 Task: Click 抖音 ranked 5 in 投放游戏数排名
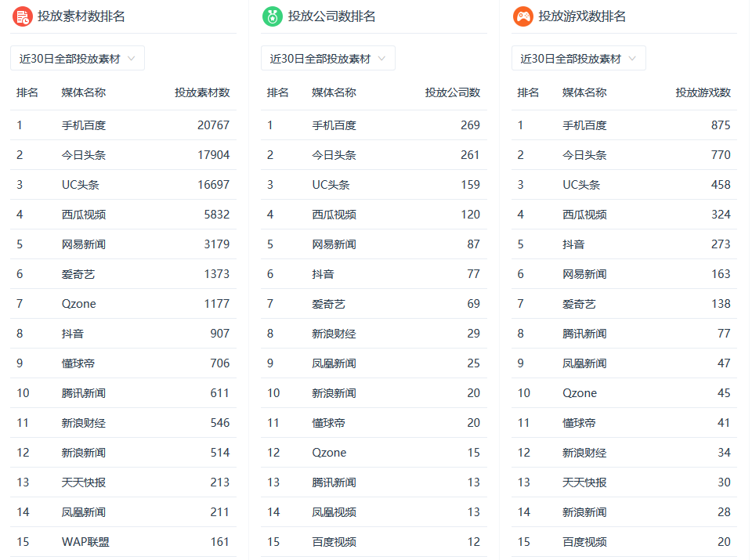tap(573, 244)
